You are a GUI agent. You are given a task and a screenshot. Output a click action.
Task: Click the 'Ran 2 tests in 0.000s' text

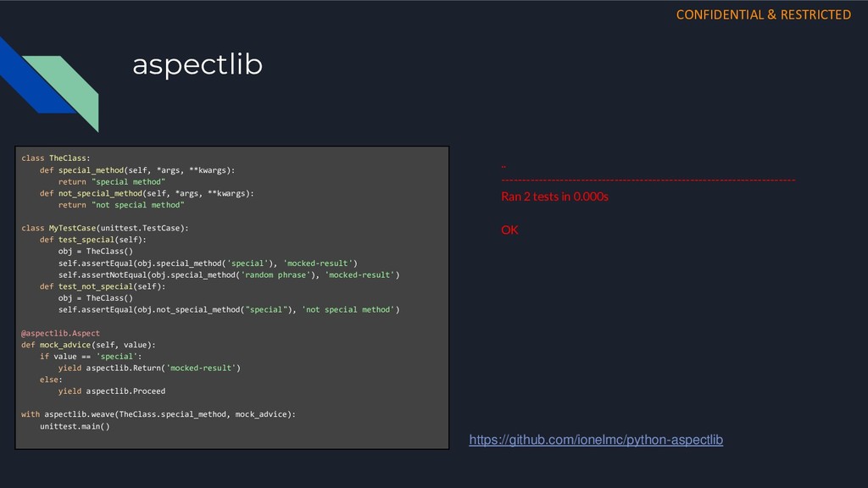coord(554,197)
